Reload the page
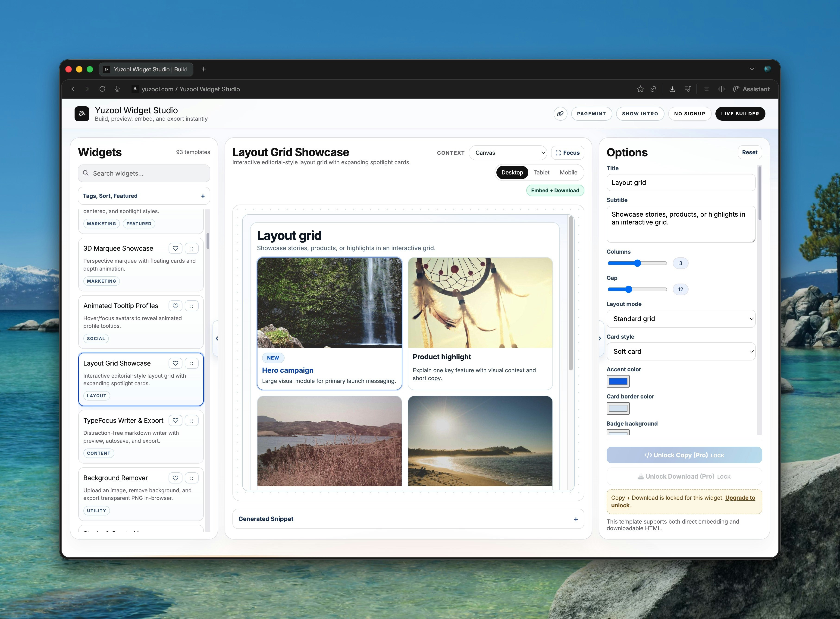840x619 pixels. pyautogui.click(x=102, y=89)
